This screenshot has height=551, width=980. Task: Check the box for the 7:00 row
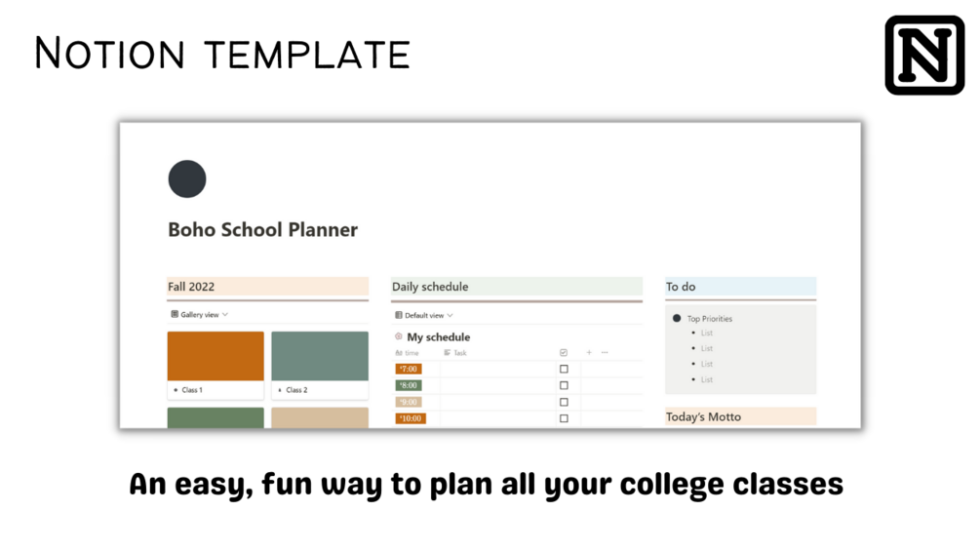(564, 370)
